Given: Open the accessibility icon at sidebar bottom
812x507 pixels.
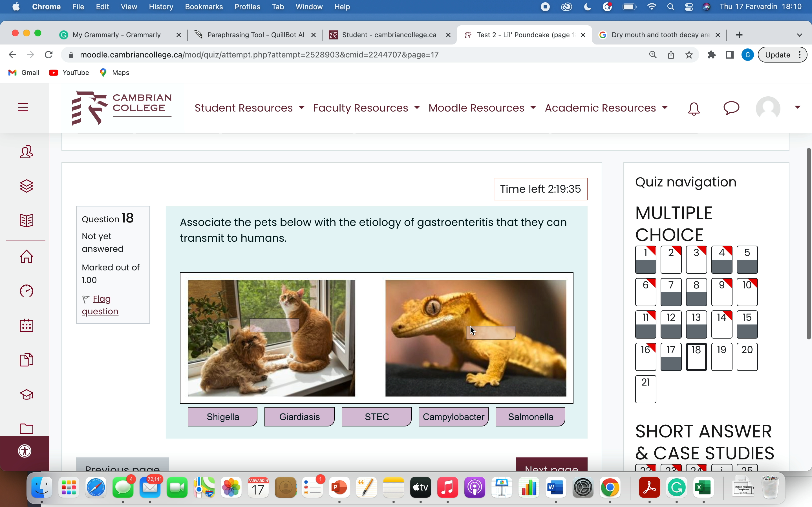Looking at the screenshot, I should pyautogui.click(x=25, y=451).
